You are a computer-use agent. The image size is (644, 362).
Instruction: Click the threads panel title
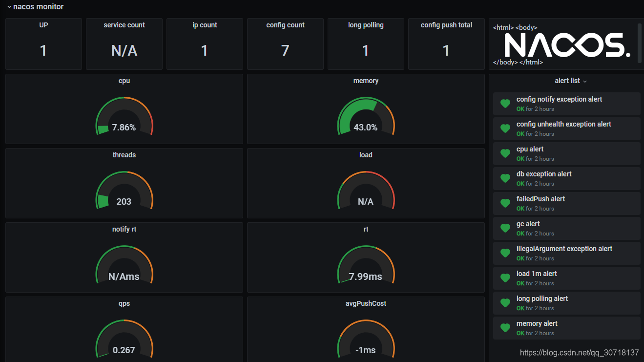click(124, 155)
